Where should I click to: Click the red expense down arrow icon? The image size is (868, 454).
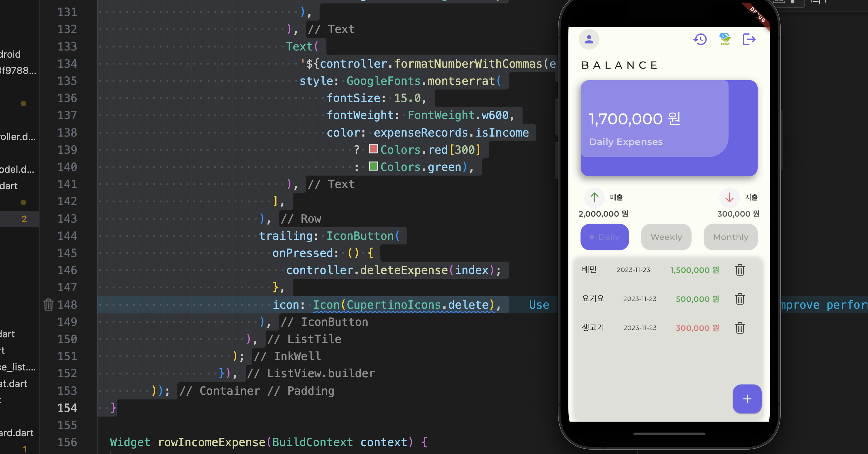click(729, 197)
